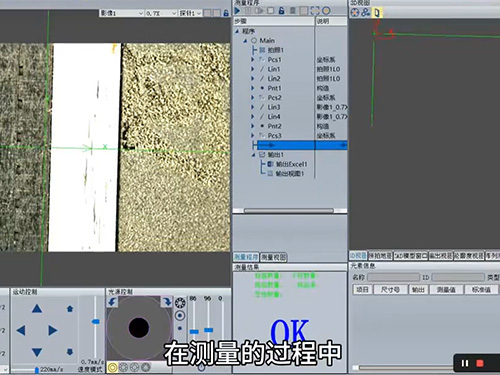Click the vertical speed slider in motion control
This screenshot has width=500, height=375.
(95, 322)
